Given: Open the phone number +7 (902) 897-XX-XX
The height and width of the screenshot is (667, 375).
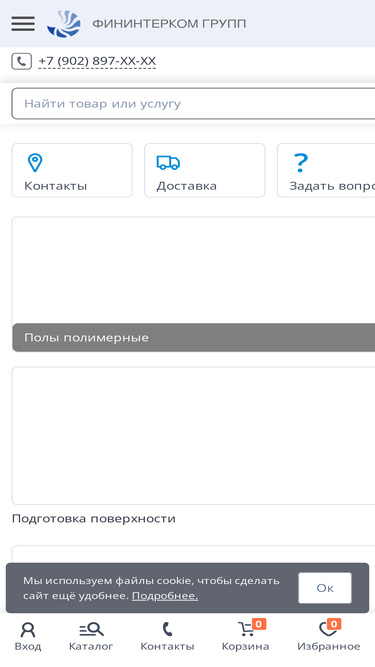Looking at the screenshot, I should coord(97,61).
